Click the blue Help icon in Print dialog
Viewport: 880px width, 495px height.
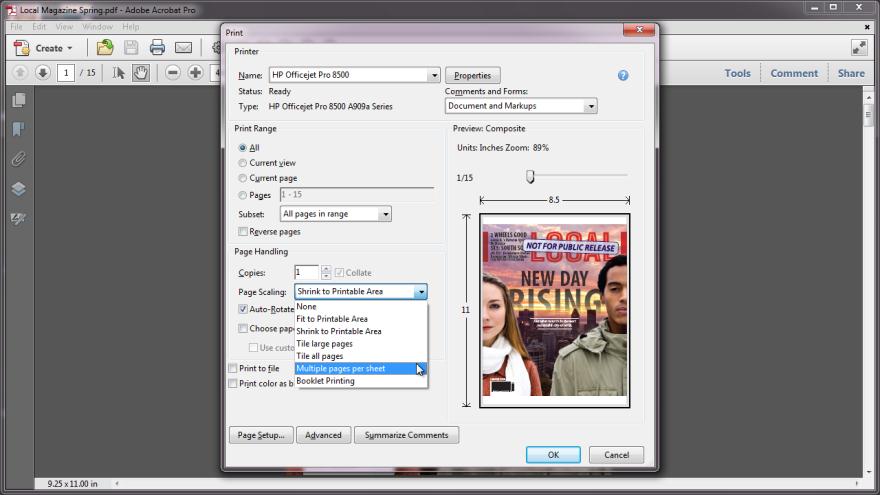click(623, 75)
